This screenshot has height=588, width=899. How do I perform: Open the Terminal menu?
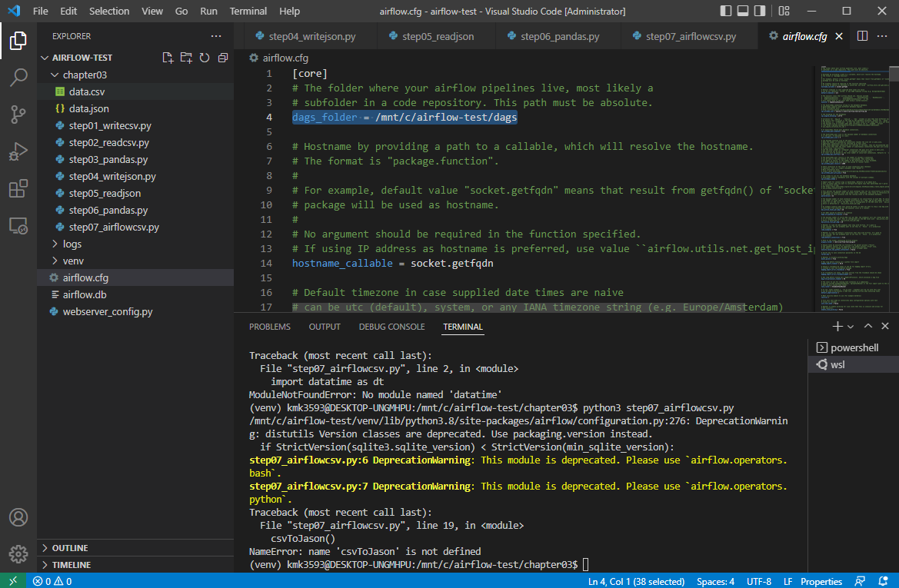247,11
